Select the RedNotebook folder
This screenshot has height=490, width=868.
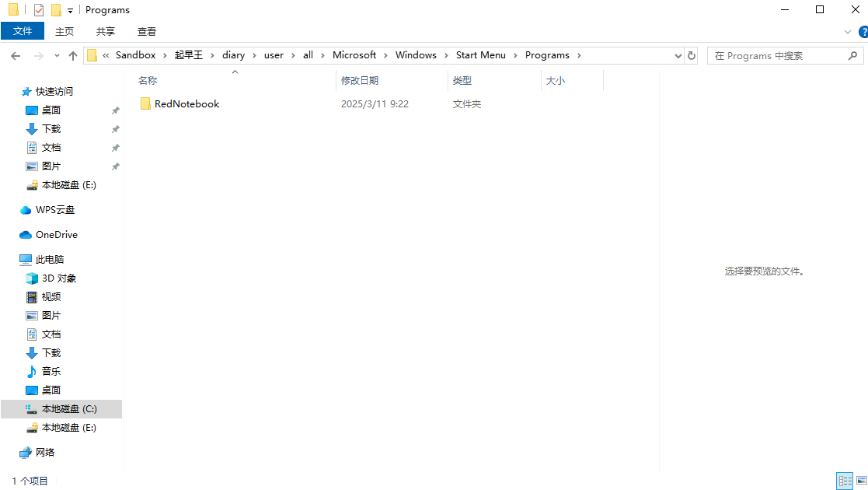tap(186, 104)
